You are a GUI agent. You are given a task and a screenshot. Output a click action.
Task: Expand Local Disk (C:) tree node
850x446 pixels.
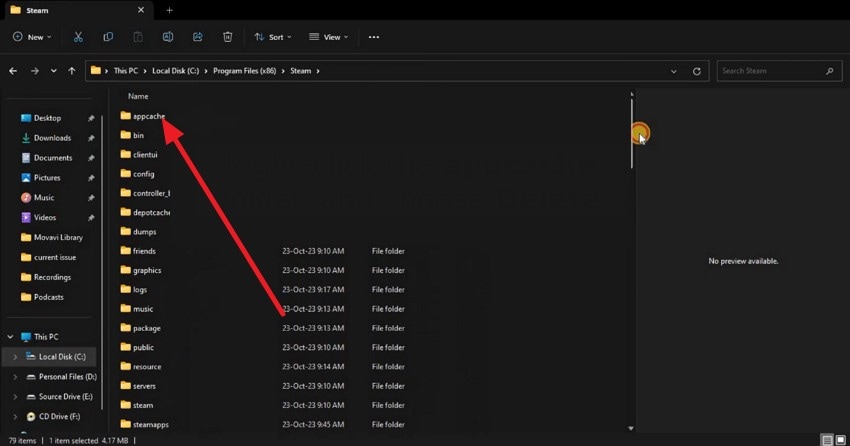click(15, 357)
